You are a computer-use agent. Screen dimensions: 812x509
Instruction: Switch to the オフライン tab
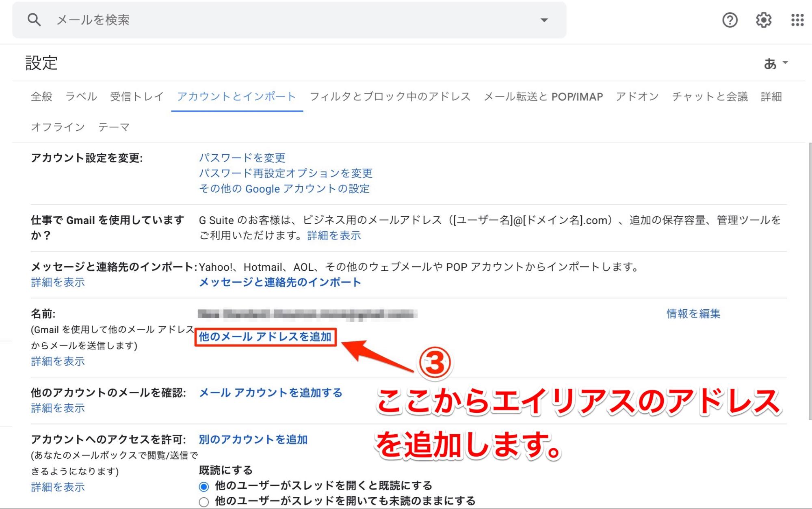pos(58,127)
